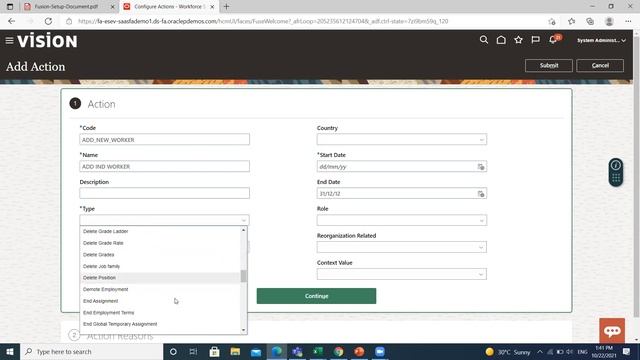Open Task View in taskbar
This screenshot has width=640, height=360.
pyautogui.click(x=193, y=351)
